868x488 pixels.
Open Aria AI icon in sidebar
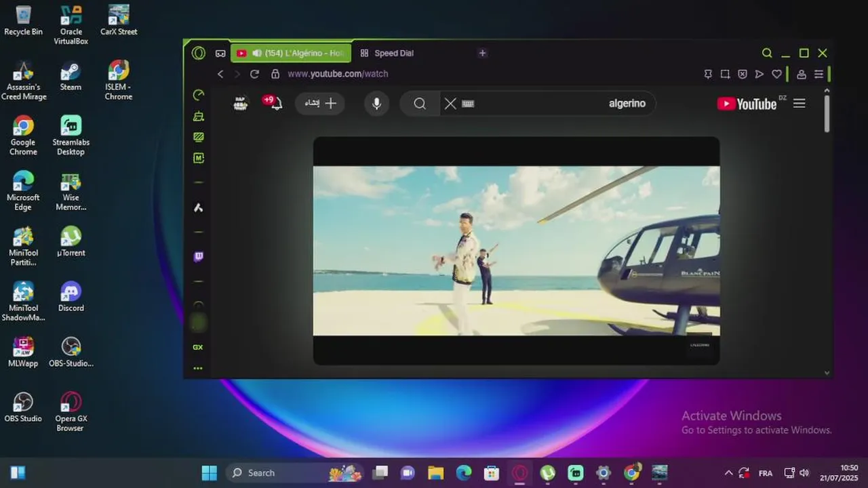tap(198, 207)
